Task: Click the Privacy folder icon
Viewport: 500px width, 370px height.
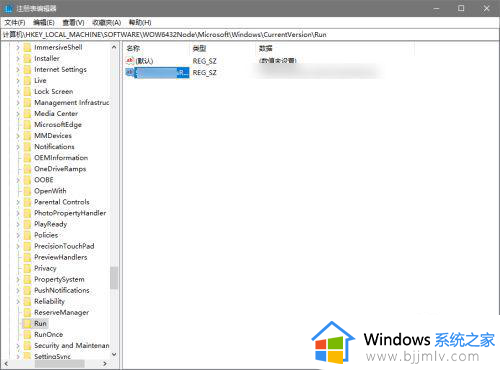Action: pos(27,268)
